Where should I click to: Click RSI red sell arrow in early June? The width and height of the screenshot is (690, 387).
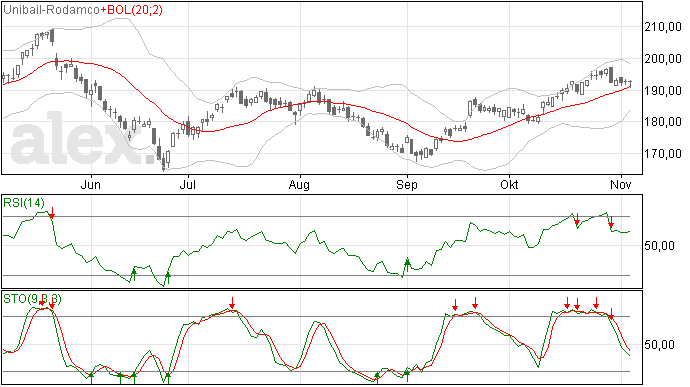(x=52, y=213)
